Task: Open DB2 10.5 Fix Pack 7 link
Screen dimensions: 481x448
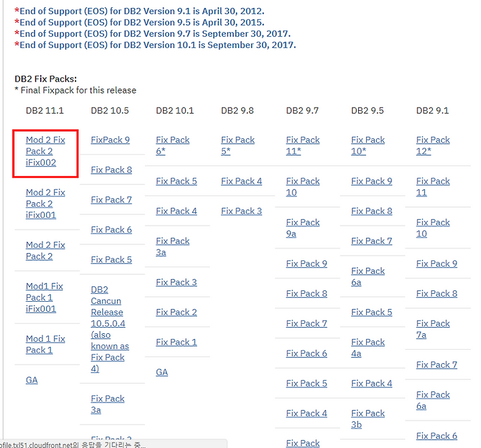Action: 112,200
